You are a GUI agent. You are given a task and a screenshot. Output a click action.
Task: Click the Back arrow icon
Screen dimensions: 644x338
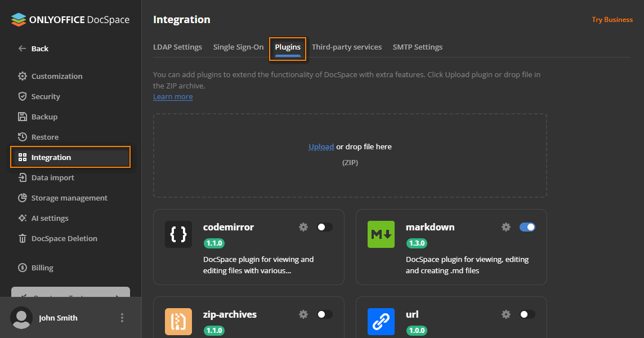tap(22, 48)
